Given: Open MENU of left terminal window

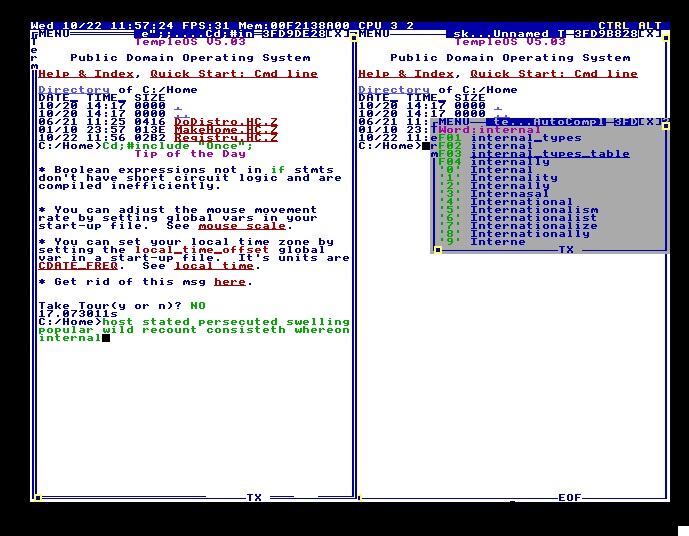Looking at the screenshot, I should pyautogui.click(x=54, y=34).
